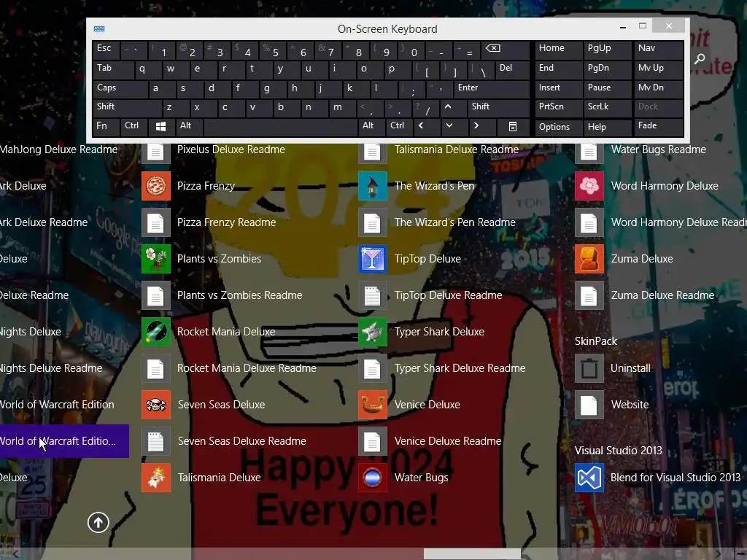Viewport: 747px width, 560px height.
Task: Open Rocket Mania Deluxe icon
Action: [x=156, y=332]
